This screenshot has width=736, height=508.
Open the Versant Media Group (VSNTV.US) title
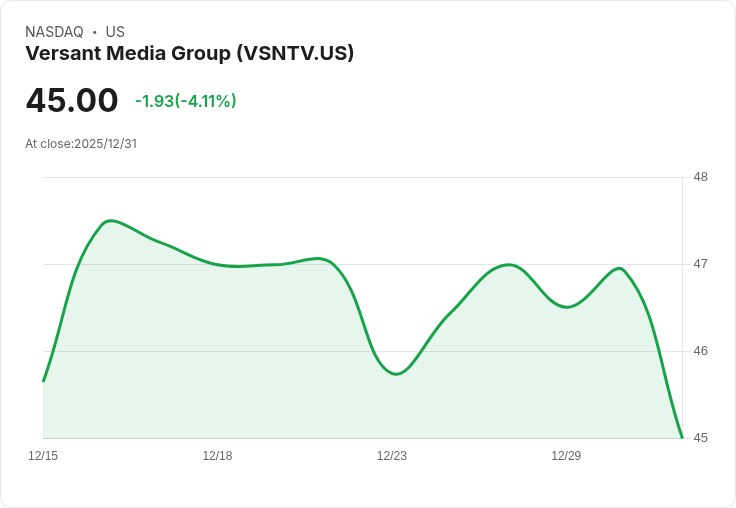pyautogui.click(x=190, y=53)
